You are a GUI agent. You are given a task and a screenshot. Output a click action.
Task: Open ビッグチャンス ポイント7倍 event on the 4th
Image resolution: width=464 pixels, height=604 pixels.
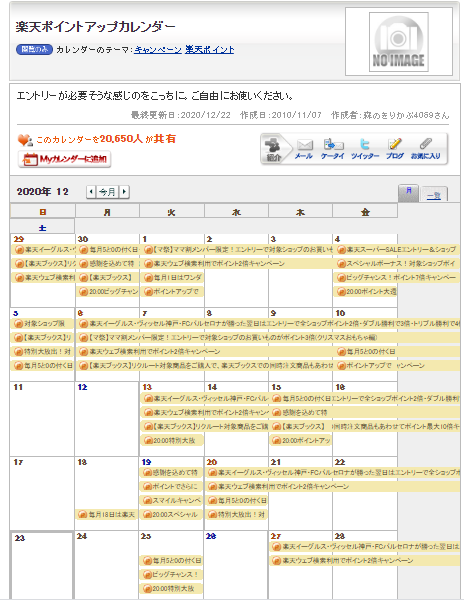tap(397, 277)
